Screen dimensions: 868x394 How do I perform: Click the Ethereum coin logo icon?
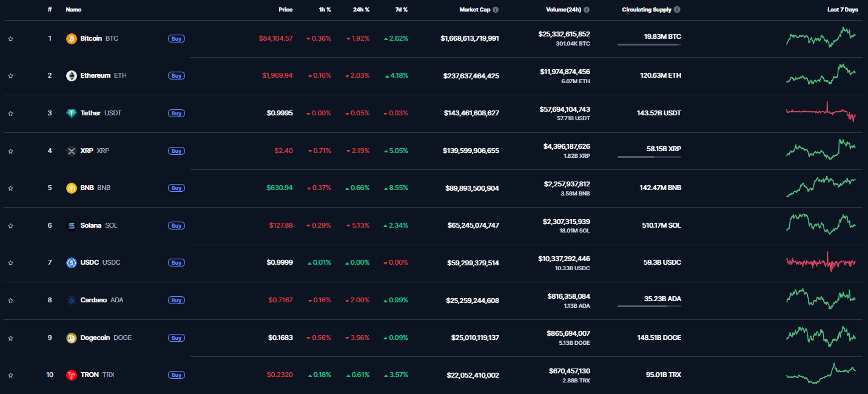coord(71,76)
